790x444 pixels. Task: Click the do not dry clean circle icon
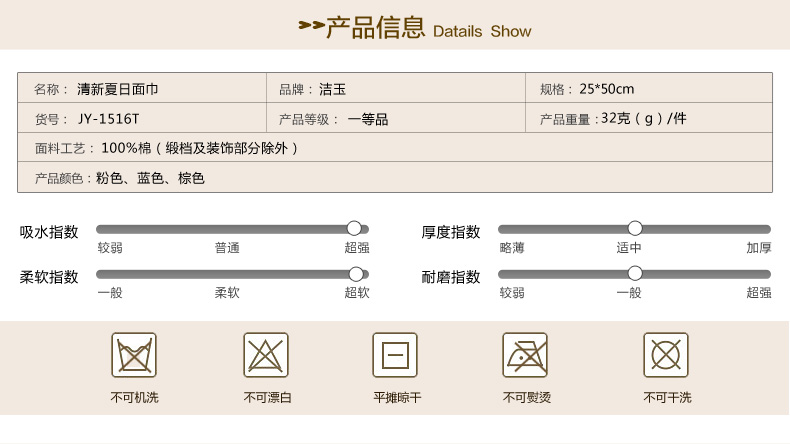pos(666,355)
